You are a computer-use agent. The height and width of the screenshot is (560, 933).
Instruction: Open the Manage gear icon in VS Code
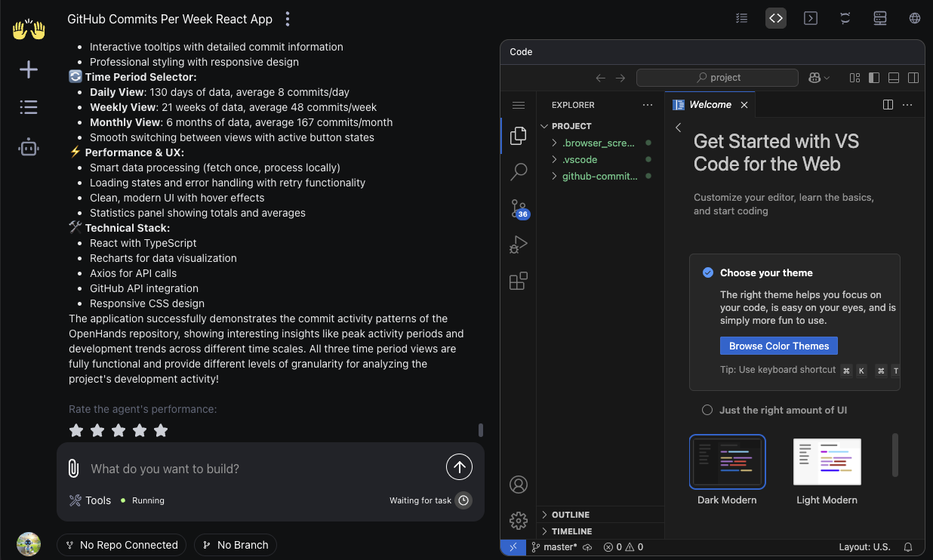tap(518, 521)
